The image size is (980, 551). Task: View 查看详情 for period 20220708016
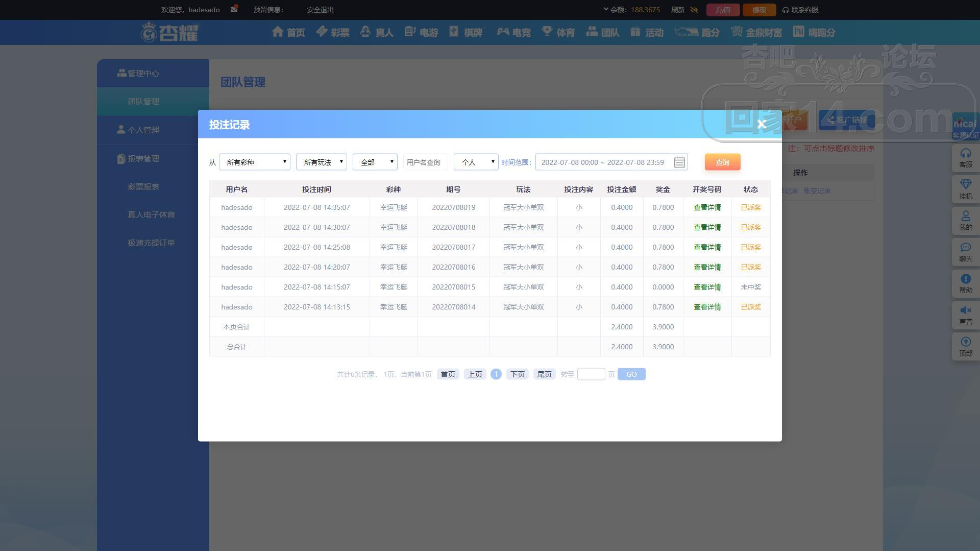pyautogui.click(x=707, y=267)
